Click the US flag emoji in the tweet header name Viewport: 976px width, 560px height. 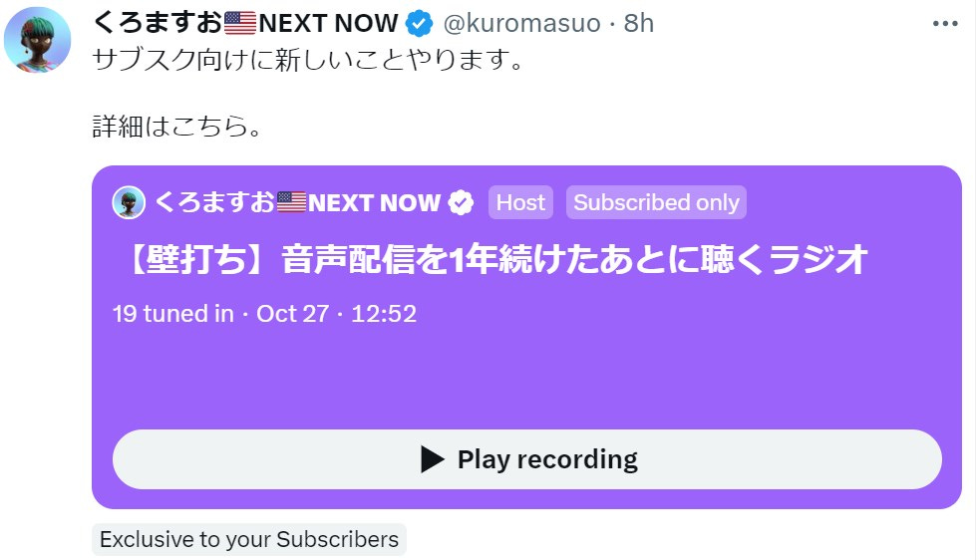239,23
